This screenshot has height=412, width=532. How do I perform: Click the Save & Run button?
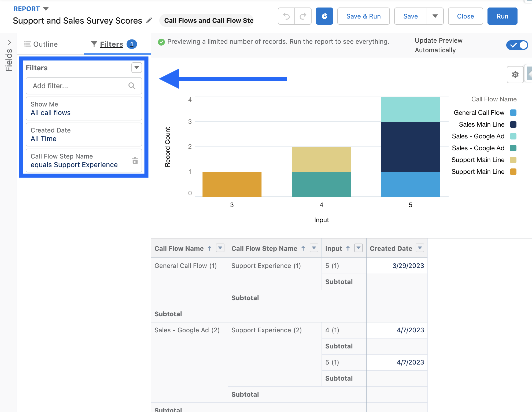(363, 16)
